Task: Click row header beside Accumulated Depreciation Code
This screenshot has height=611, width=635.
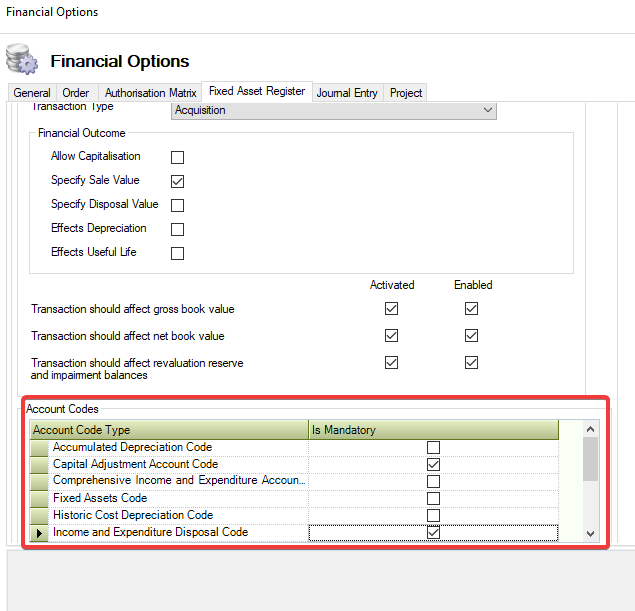Action: (x=40, y=448)
